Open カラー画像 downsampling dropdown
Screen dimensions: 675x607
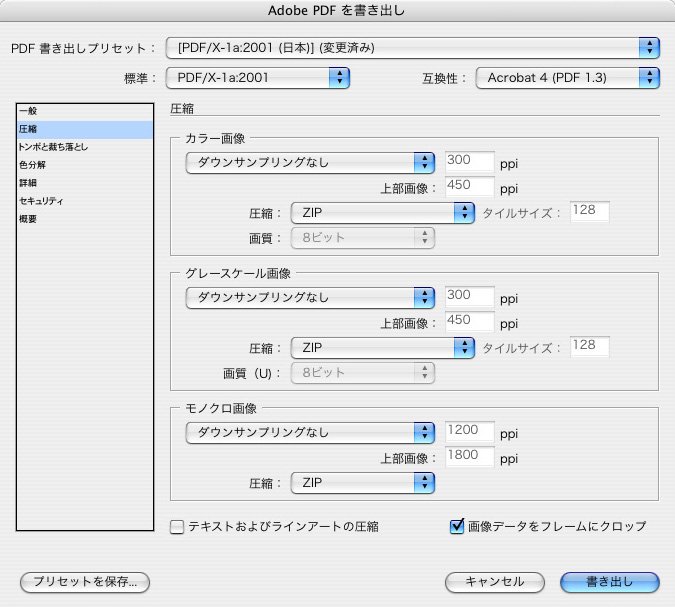point(310,163)
